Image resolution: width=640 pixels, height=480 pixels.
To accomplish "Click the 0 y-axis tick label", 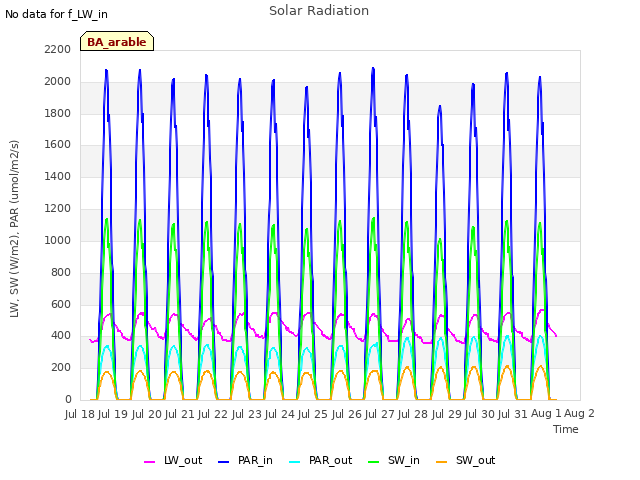I will pyautogui.click(x=68, y=399).
